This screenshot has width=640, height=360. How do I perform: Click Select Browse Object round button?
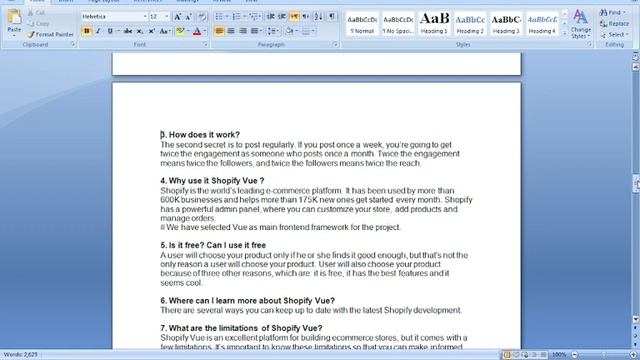(x=636, y=336)
